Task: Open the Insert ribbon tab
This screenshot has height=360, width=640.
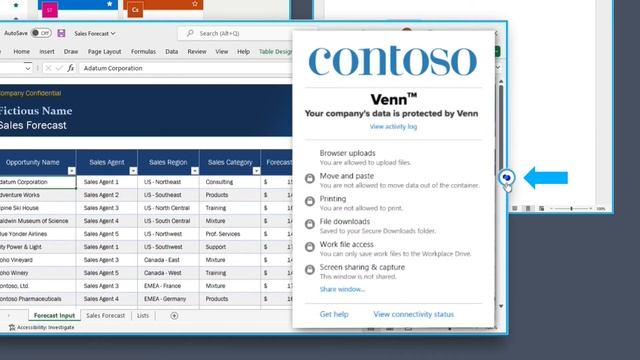Action: click(47, 51)
